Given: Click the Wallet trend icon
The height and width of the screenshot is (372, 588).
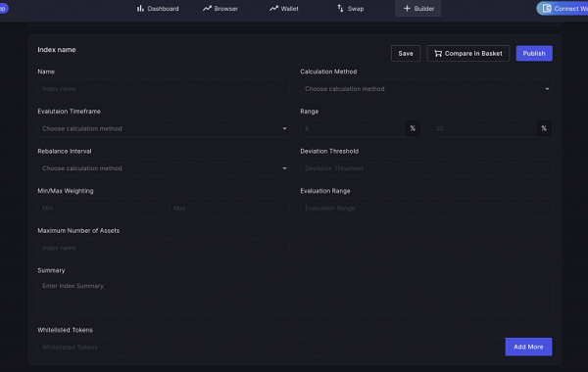Looking at the screenshot, I should point(273,8).
